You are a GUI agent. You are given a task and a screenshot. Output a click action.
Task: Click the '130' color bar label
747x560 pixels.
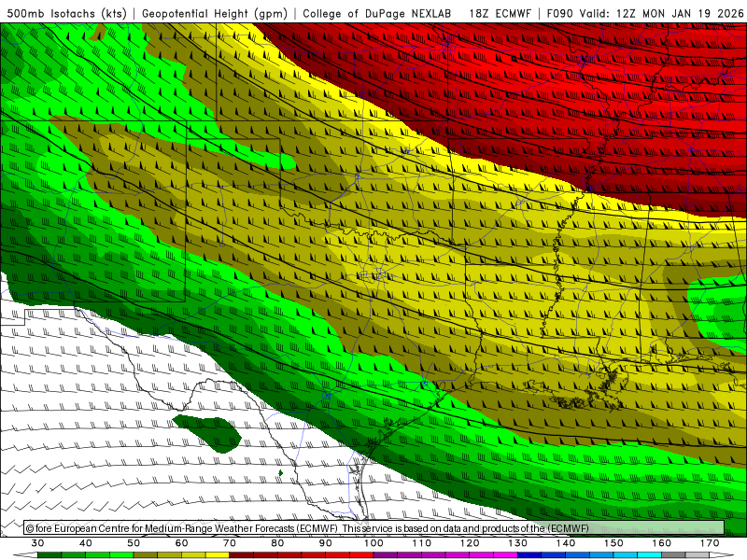point(518,543)
